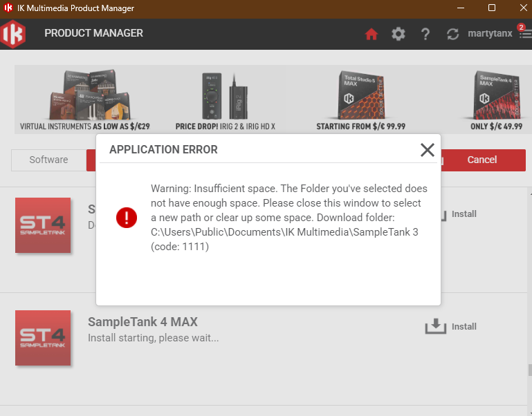Close the Application Error dialog
Screen dimensions: 532x416
(427, 150)
